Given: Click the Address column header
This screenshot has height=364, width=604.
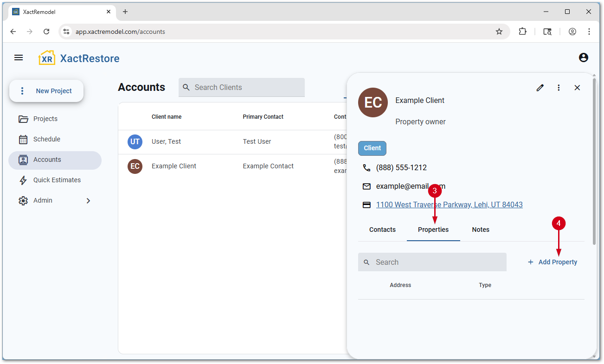Looking at the screenshot, I should (400, 285).
